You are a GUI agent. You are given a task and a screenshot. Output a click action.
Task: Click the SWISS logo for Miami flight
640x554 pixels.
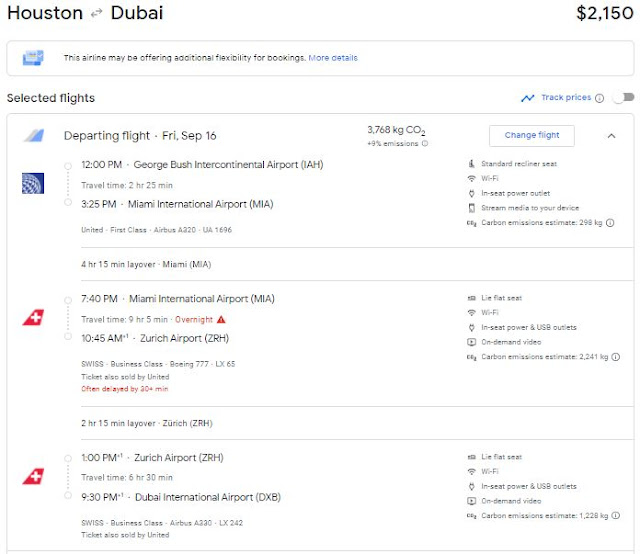[32, 318]
